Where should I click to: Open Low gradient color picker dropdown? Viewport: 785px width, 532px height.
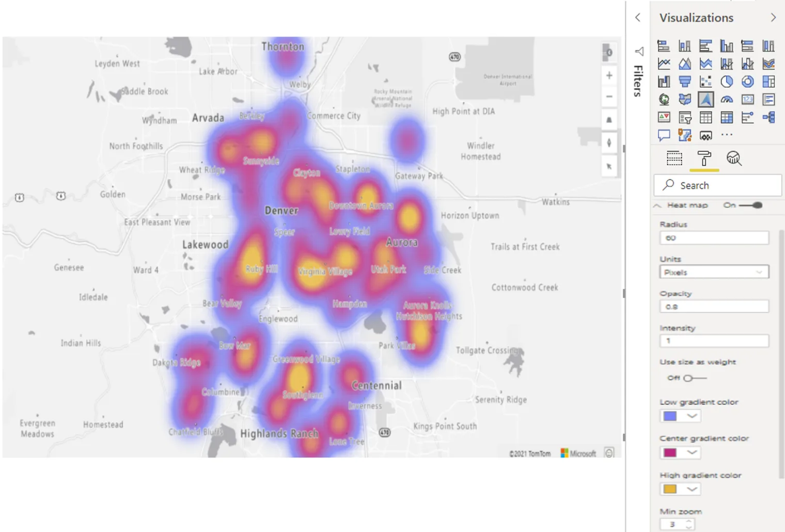pos(692,416)
